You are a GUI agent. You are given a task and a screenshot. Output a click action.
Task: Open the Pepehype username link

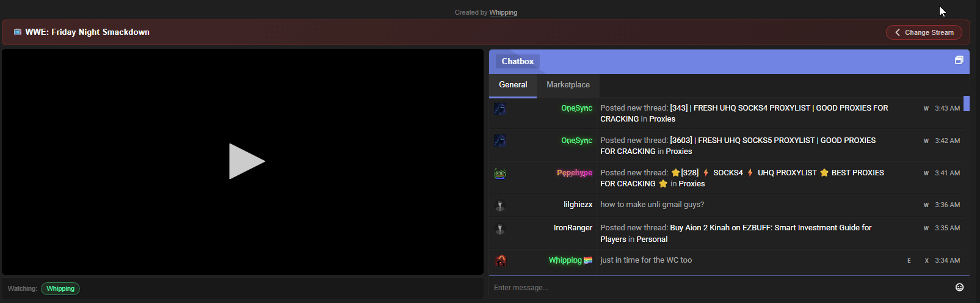(575, 173)
